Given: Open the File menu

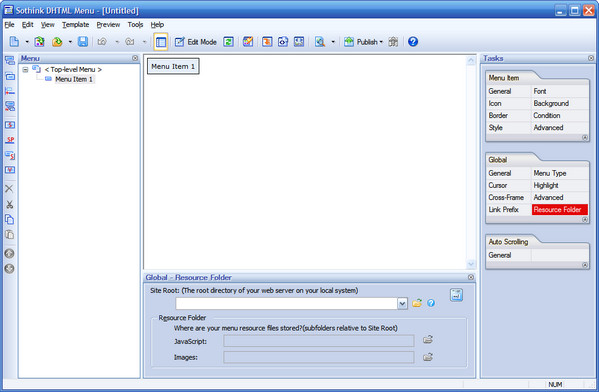Looking at the screenshot, I should coord(9,24).
